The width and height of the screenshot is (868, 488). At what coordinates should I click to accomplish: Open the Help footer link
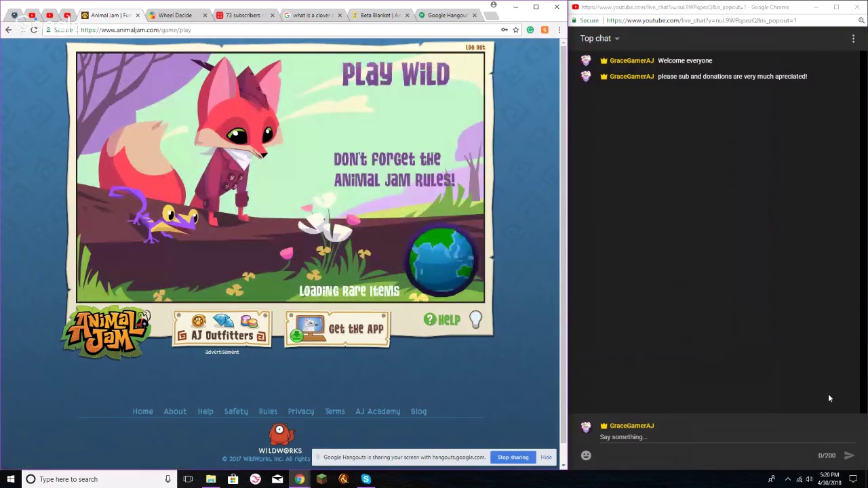[x=205, y=411]
